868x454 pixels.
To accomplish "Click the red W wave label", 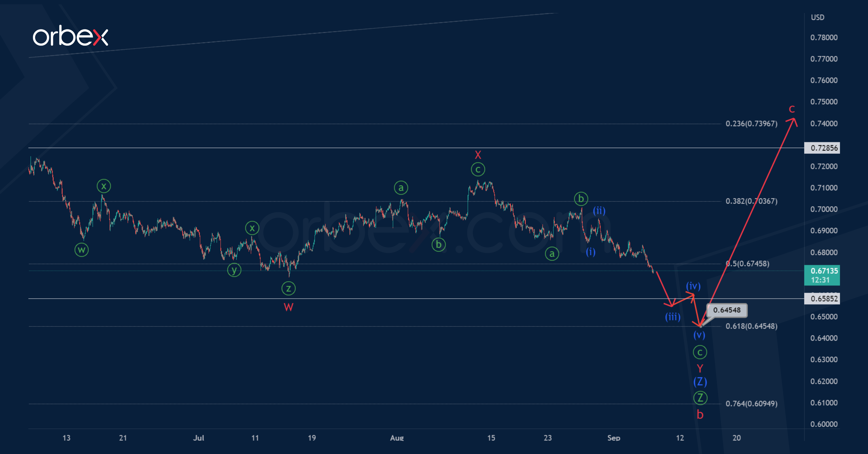I will (x=288, y=307).
